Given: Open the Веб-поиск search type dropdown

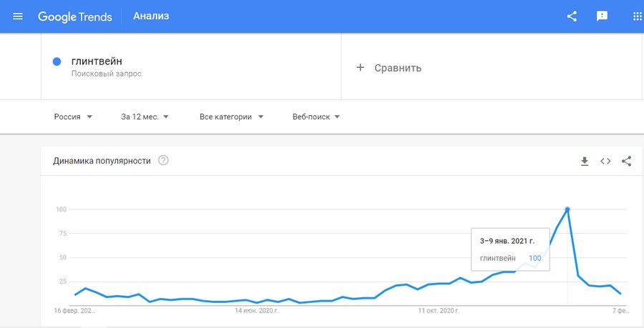Looking at the screenshot, I should tap(316, 117).
